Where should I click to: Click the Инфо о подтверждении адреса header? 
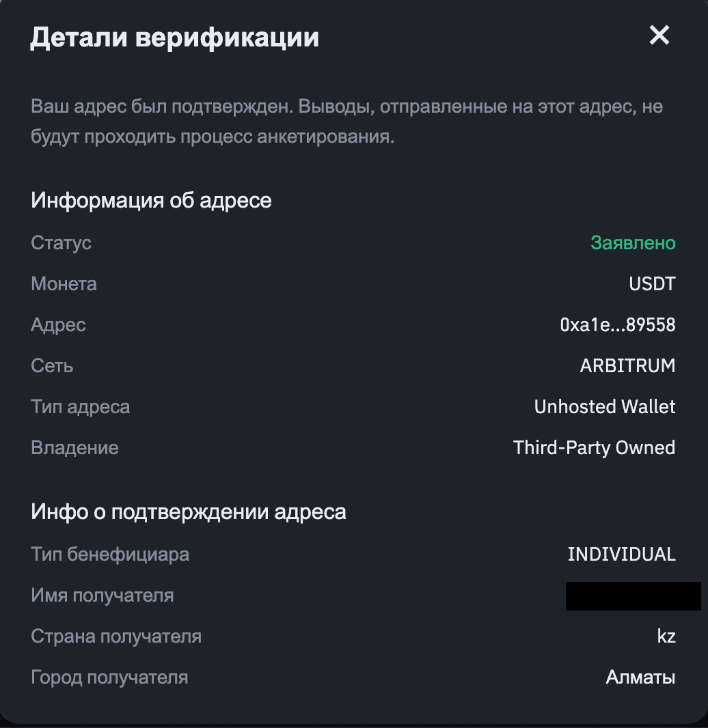(x=188, y=512)
